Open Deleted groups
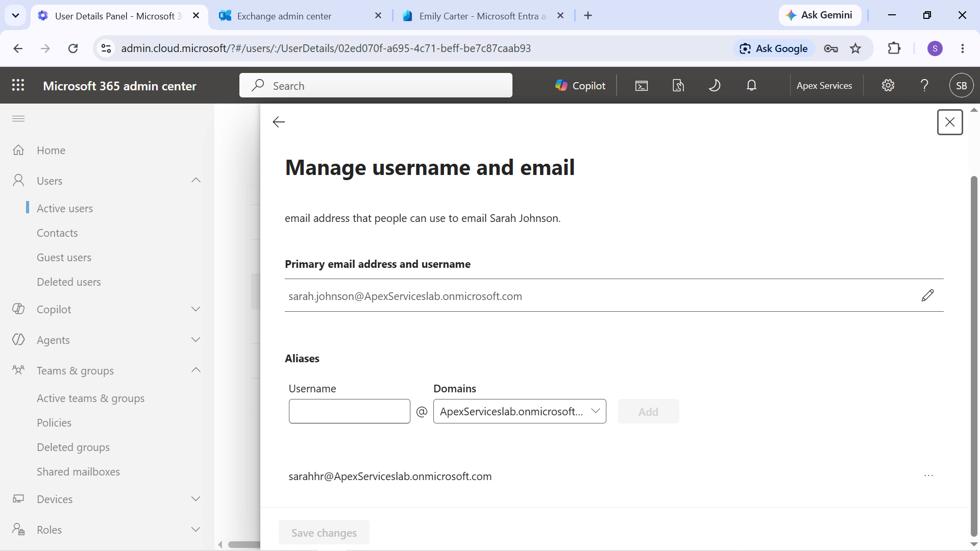Screen dimensions: 980x551 [x=73, y=447]
